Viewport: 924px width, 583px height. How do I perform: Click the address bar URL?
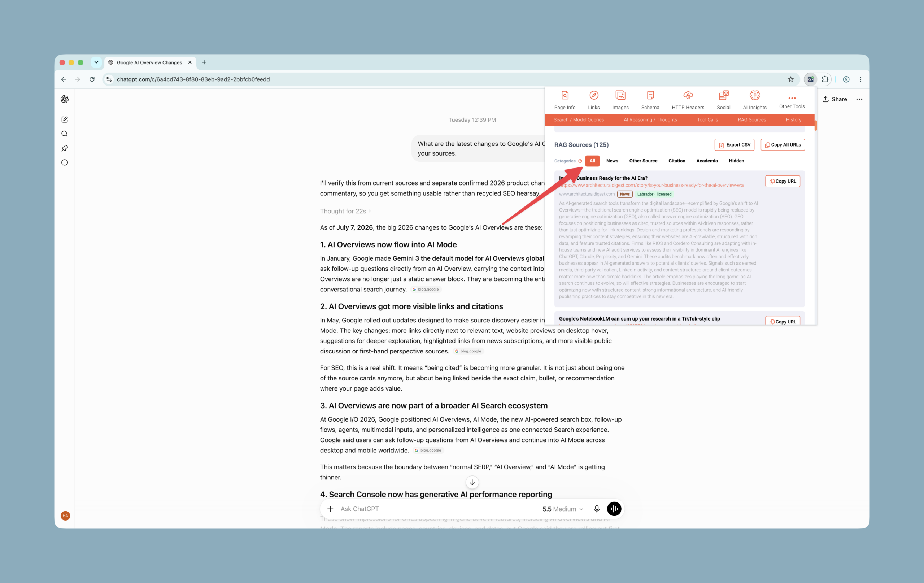193,79
